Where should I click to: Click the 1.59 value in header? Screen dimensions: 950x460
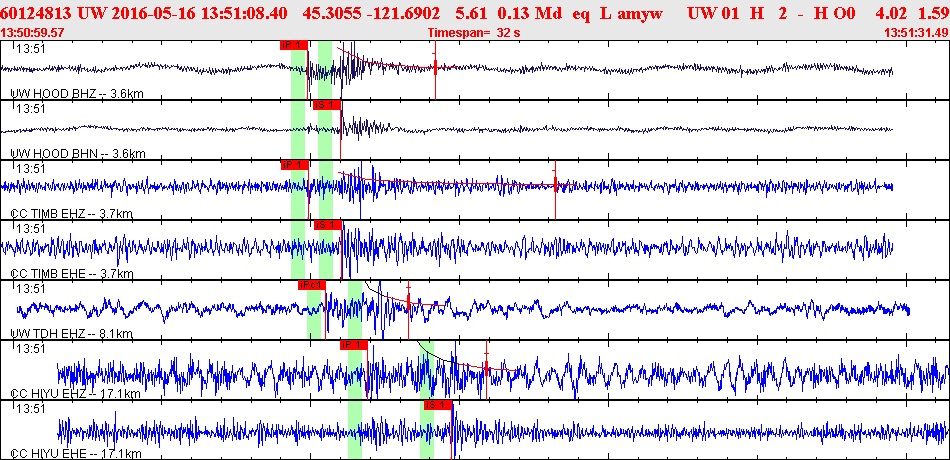coord(934,12)
